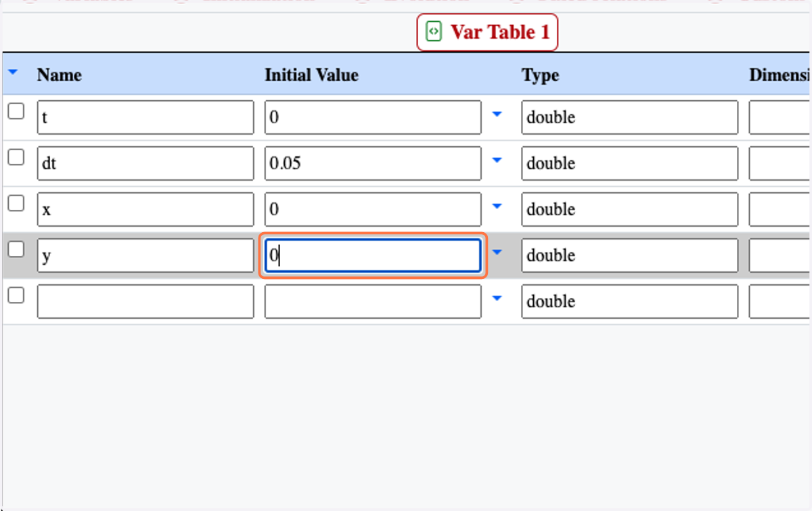Click the Name field containing y
Screen dimensions: 812x511
coord(145,256)
